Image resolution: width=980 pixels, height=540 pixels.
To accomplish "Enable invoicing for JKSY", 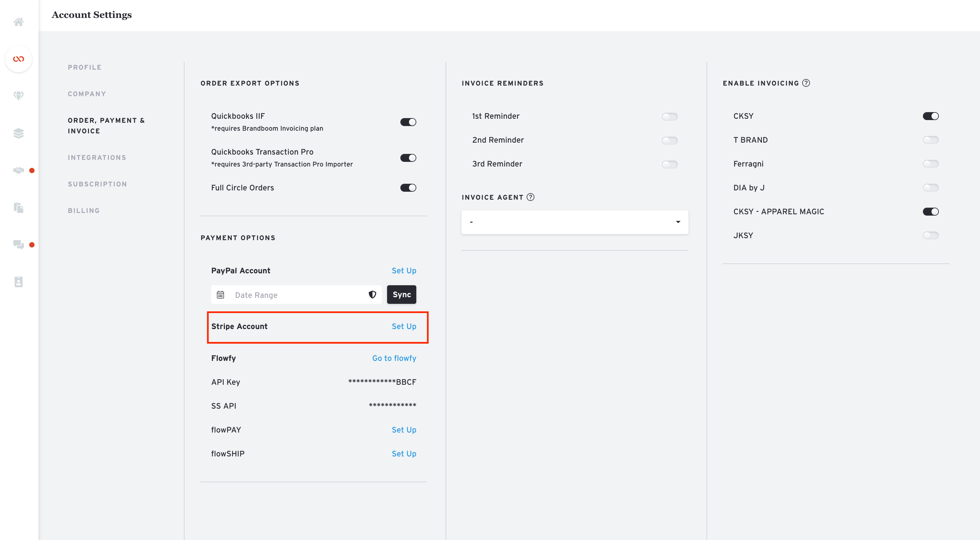I will (931, 236).
